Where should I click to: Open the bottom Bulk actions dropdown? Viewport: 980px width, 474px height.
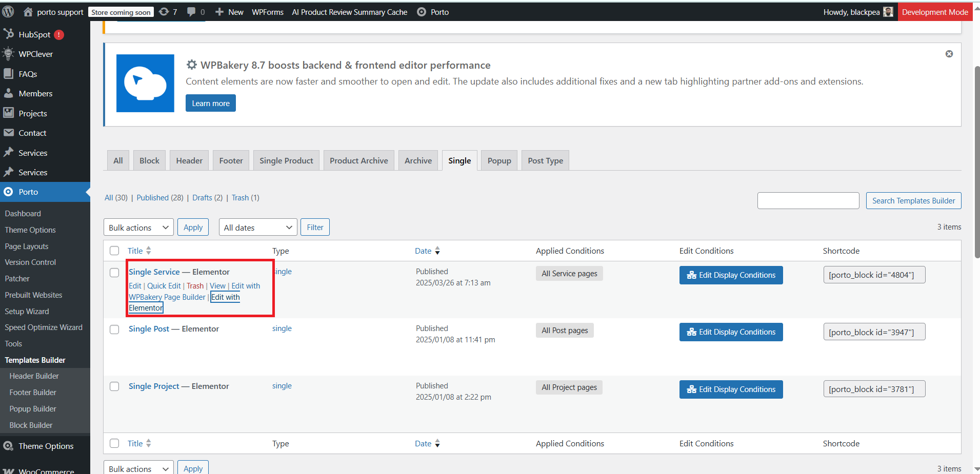coord(138,468)
